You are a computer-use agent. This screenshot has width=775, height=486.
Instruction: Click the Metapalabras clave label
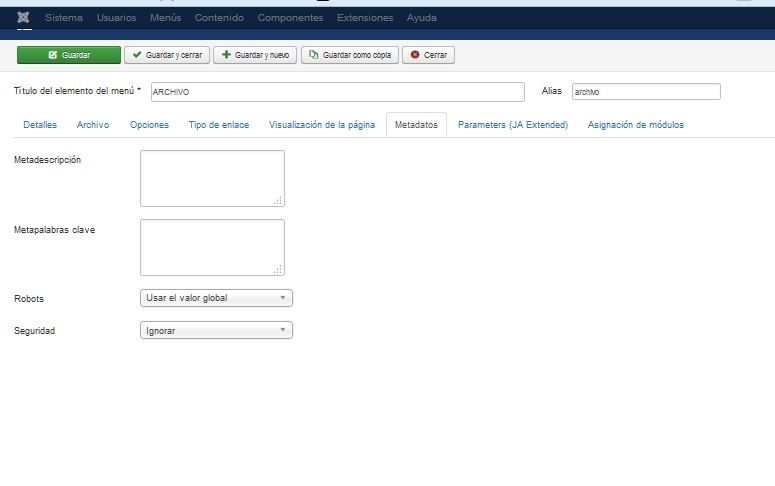[x=54, y=230]
